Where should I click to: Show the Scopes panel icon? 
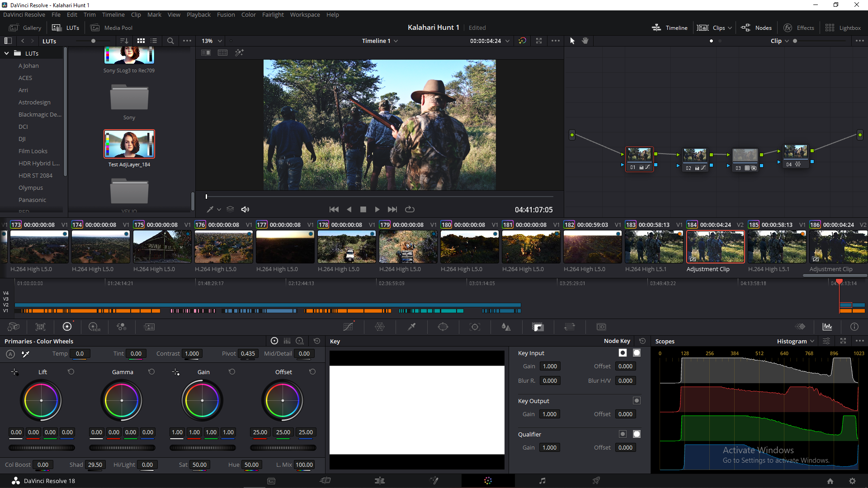[x=827, y=327]
